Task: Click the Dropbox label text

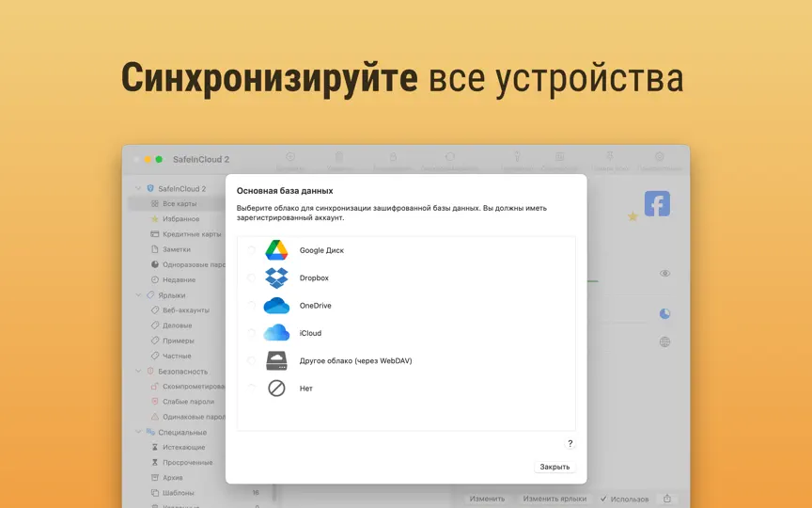Action: 314,278
